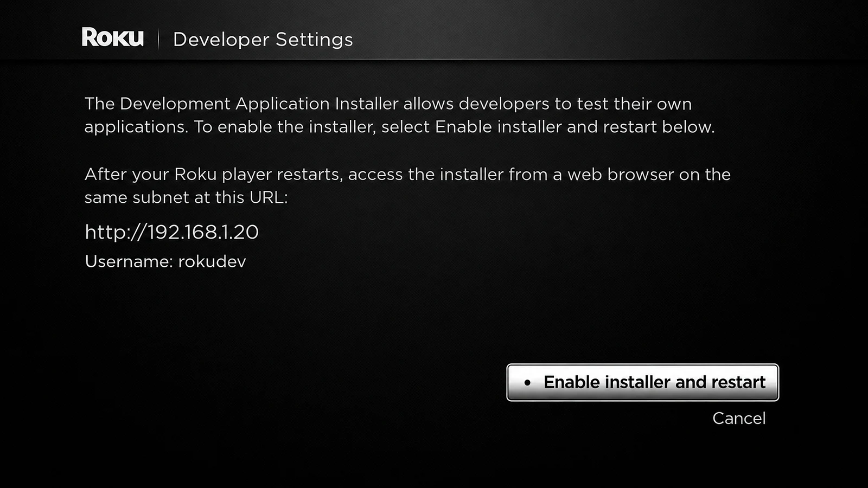Click the Developer Settings title
The width and height of the screenshot is (868, 488).
(x=263, y=40)
